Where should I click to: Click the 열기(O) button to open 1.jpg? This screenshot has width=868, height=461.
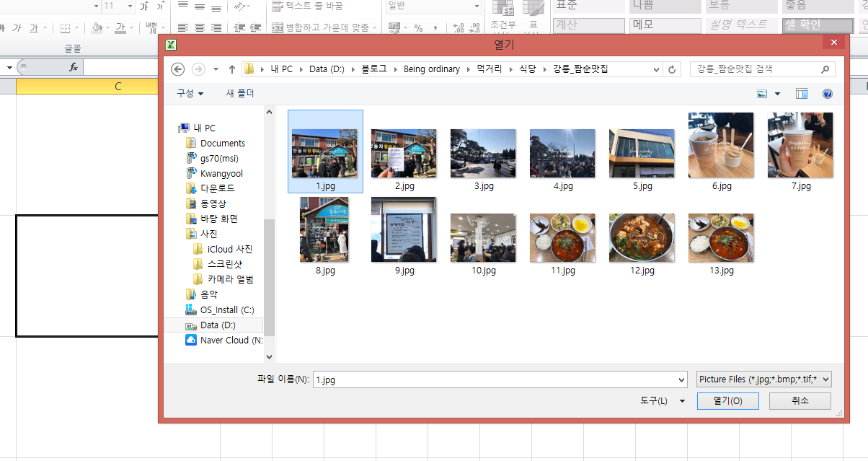(727, 400)
